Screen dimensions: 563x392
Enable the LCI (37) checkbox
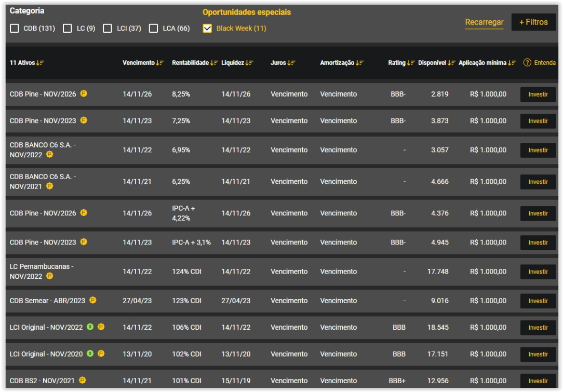(x=108, y=29)
